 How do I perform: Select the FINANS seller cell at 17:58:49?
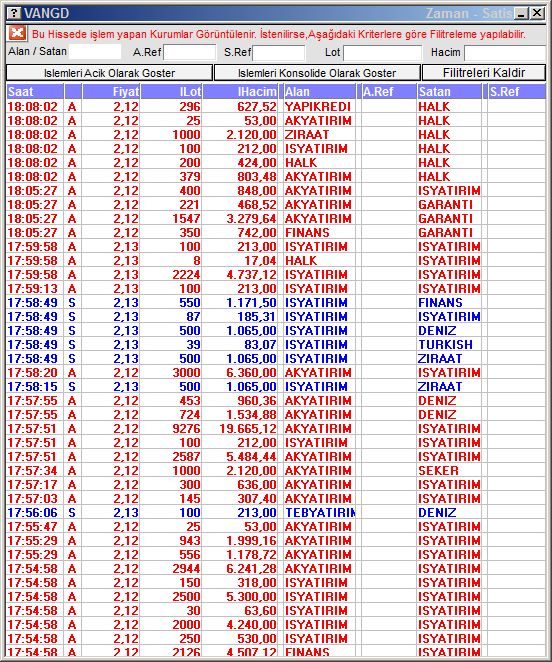pyautogui.click(x=449, y=303)
